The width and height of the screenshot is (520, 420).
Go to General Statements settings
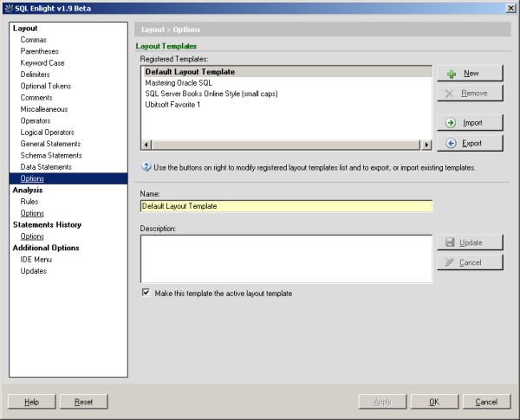click(x=50, y=144)
